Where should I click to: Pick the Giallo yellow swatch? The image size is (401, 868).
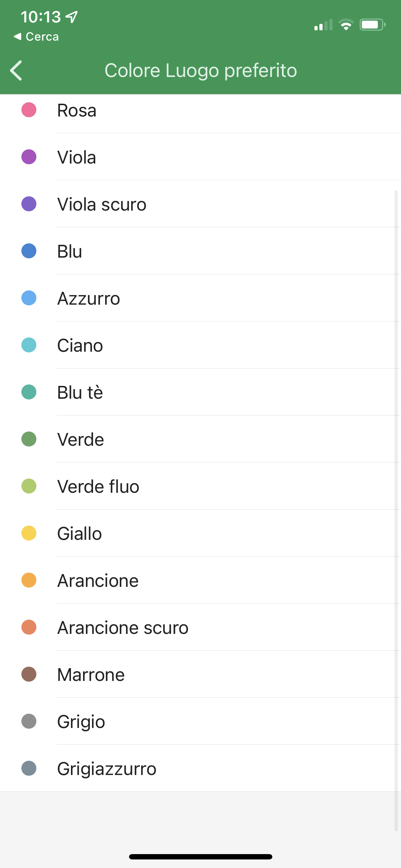coord(29,533)
